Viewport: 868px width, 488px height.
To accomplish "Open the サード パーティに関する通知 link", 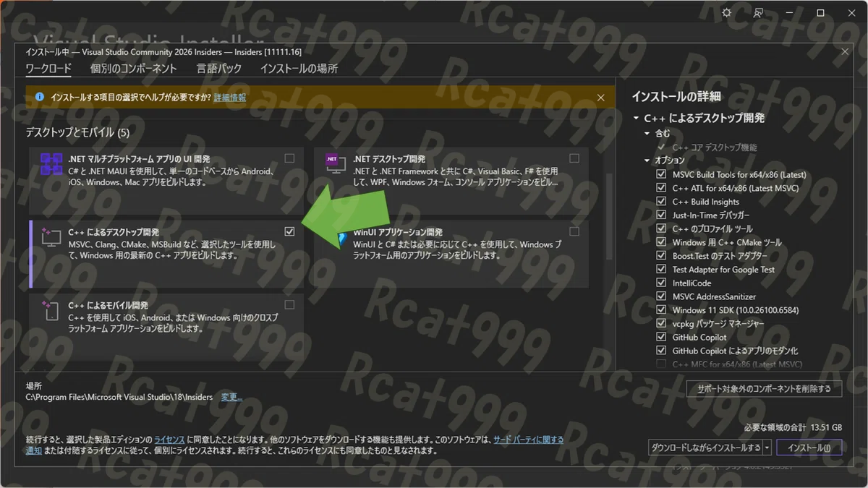I will point(528,439).
